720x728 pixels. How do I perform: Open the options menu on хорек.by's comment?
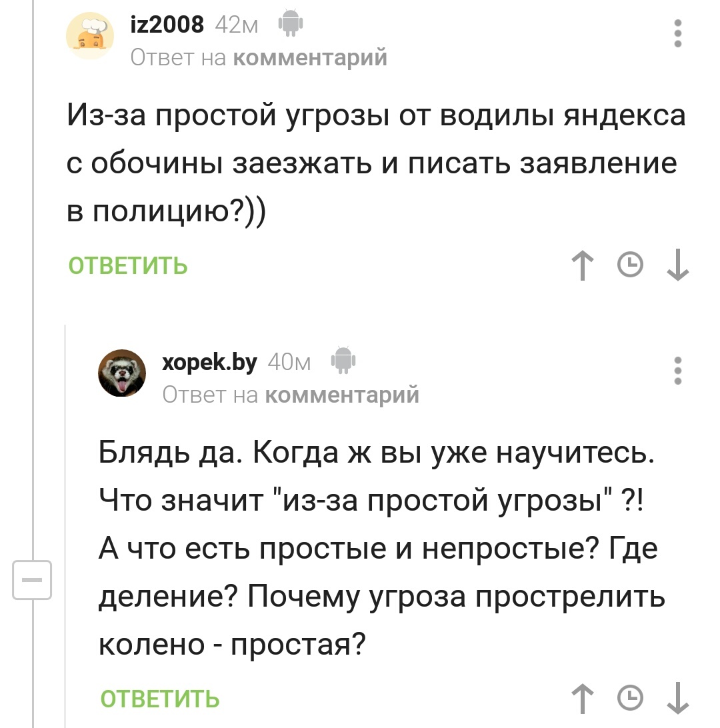click(677, 372)
